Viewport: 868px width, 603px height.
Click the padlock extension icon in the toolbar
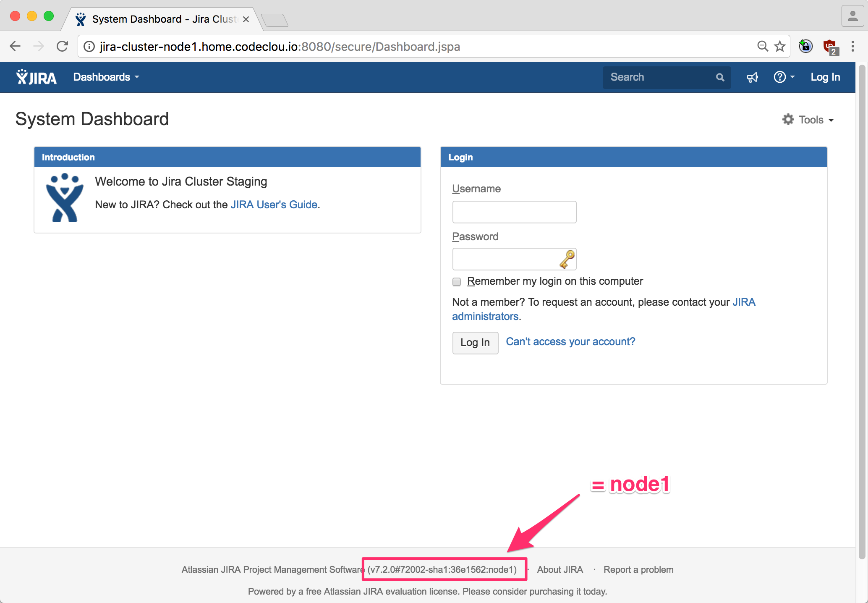tap(805, 46)
